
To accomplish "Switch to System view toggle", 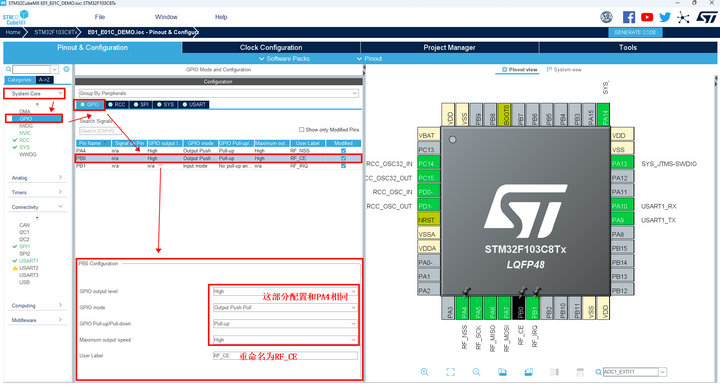I will 564,69.
